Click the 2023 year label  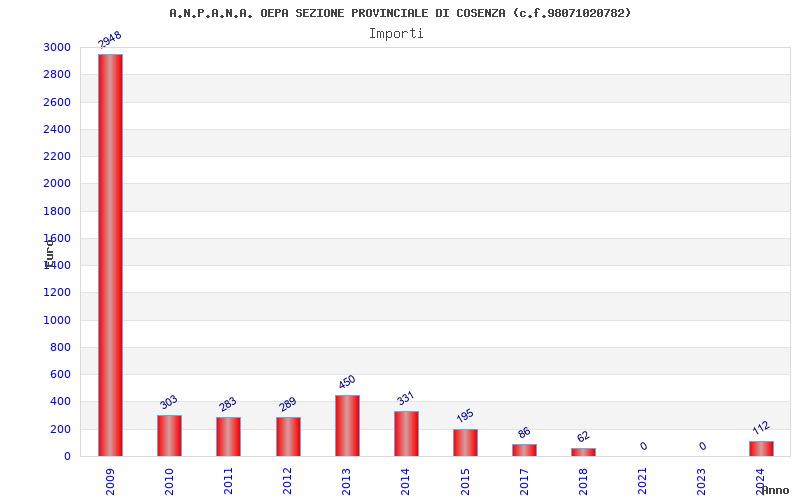pos(702,481)
